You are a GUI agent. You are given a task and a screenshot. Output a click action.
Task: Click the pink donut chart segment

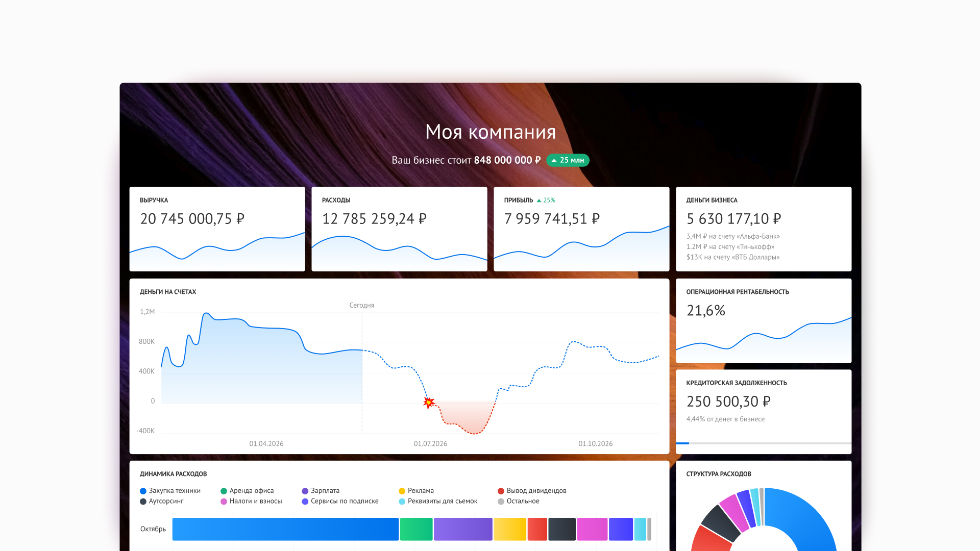(x=734, y=512)
